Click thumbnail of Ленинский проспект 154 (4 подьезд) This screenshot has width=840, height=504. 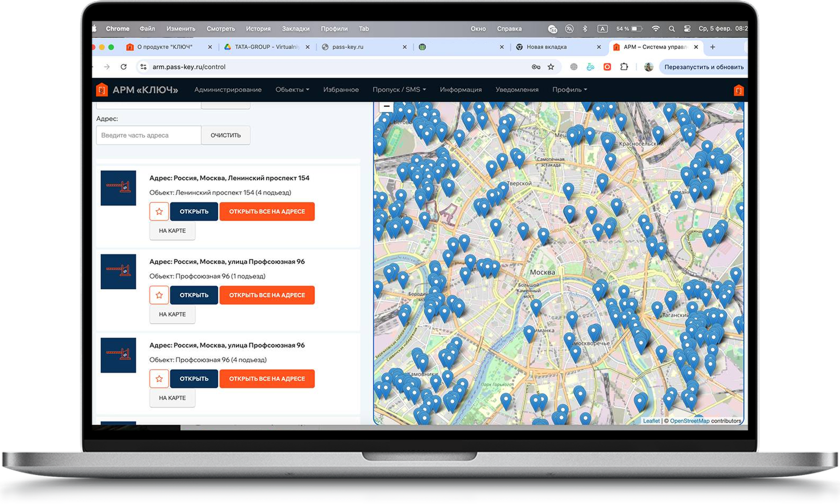[118, 188]
